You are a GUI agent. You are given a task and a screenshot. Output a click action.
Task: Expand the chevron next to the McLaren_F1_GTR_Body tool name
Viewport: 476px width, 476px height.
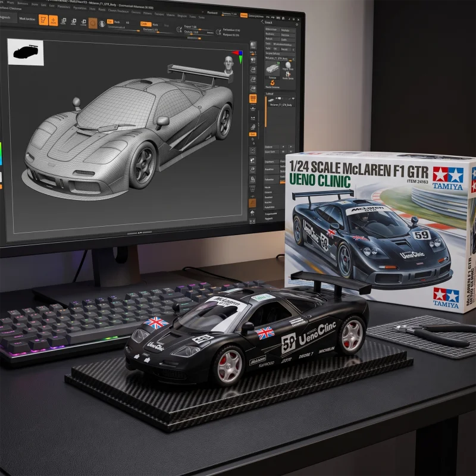(x=293, y=59)
